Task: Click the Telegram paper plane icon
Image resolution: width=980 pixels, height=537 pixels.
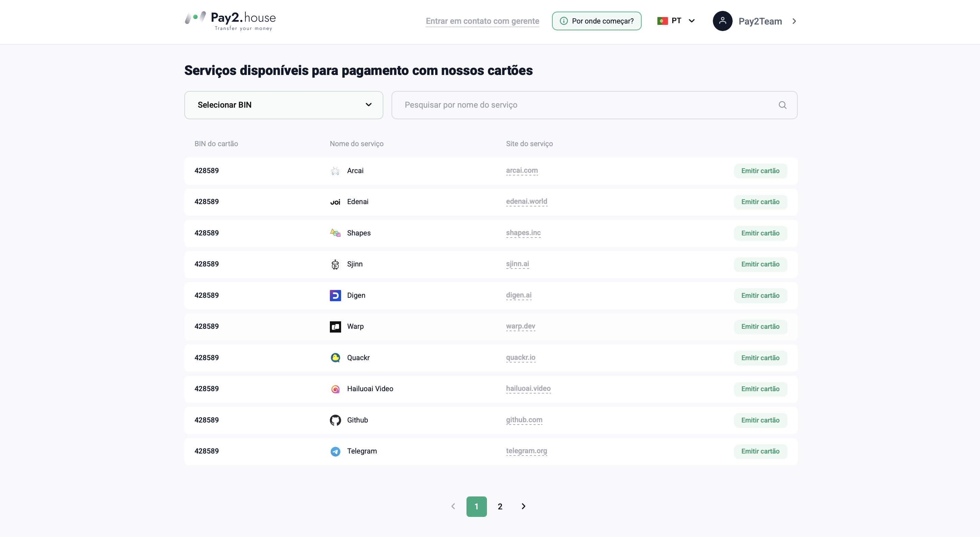Action: 335,451
